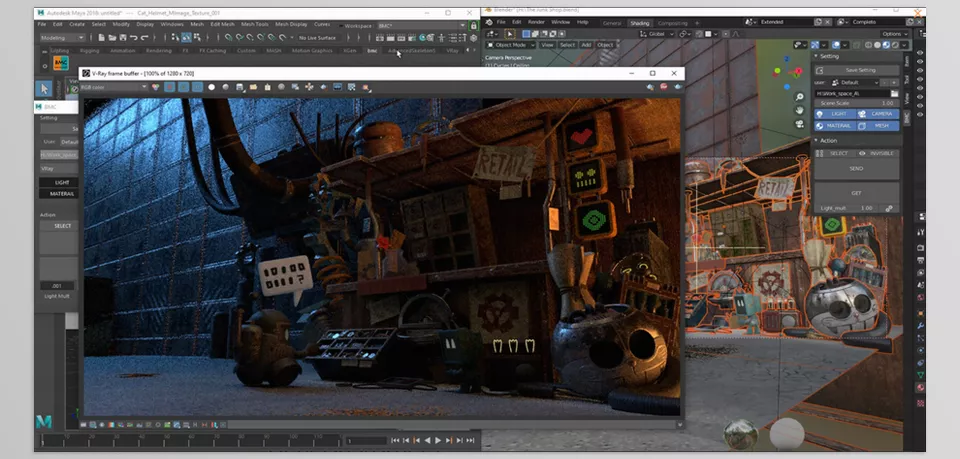Open the BMC sidebar tab in Blender

click(907, 118)
